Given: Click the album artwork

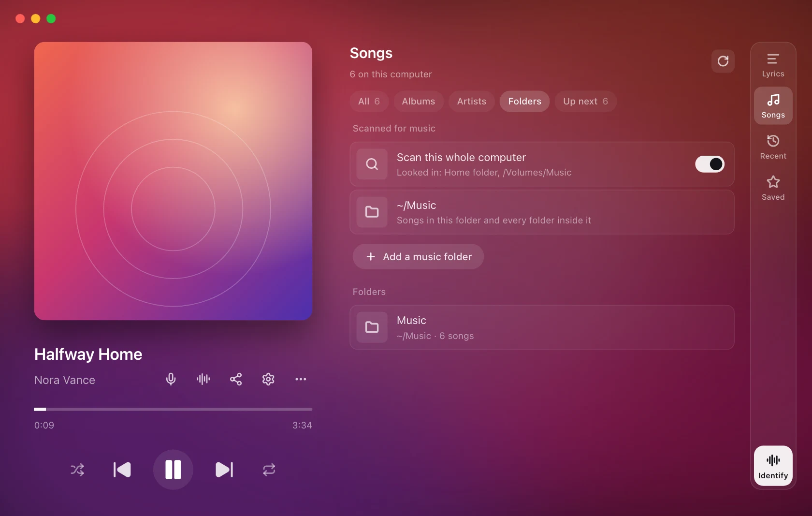Looking at the screenshot, I should [x=173, y=181].
